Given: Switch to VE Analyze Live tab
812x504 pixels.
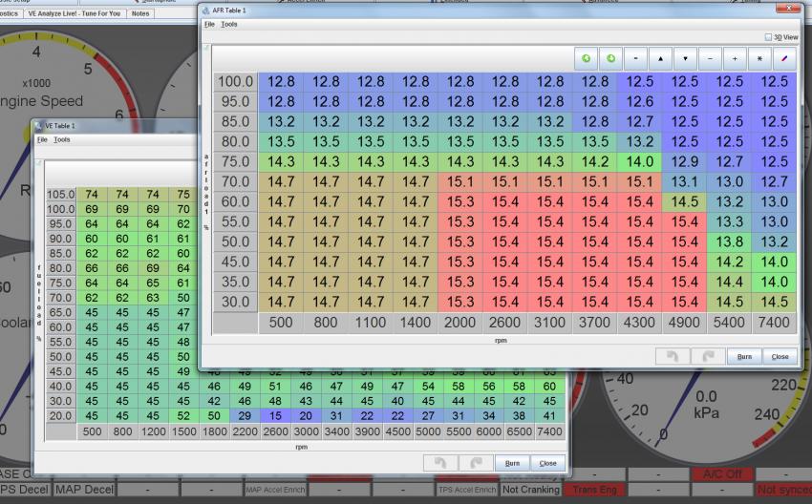Looking at the screenshot, I should [75, 13].
